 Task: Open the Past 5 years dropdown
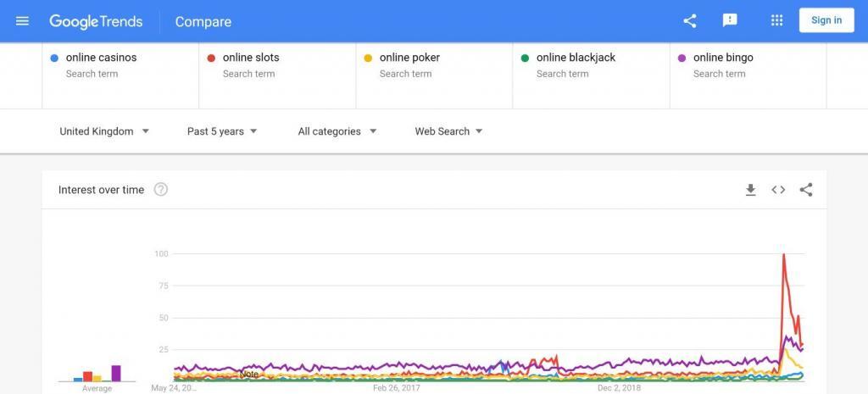[222, 131]
